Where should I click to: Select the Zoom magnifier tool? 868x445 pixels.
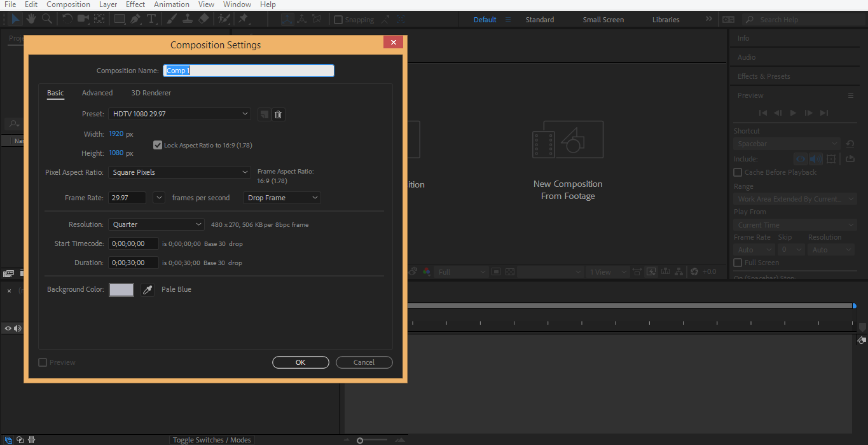[47, 19]
